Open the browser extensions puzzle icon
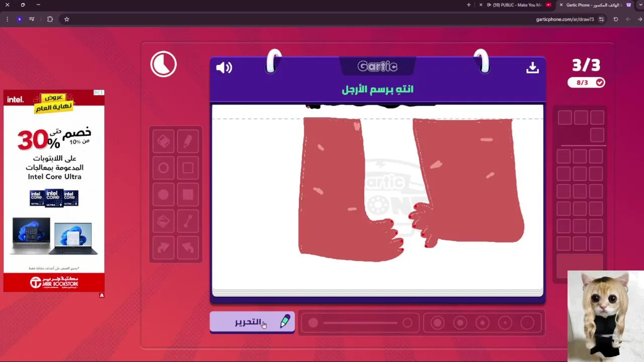 pos(50,19)
